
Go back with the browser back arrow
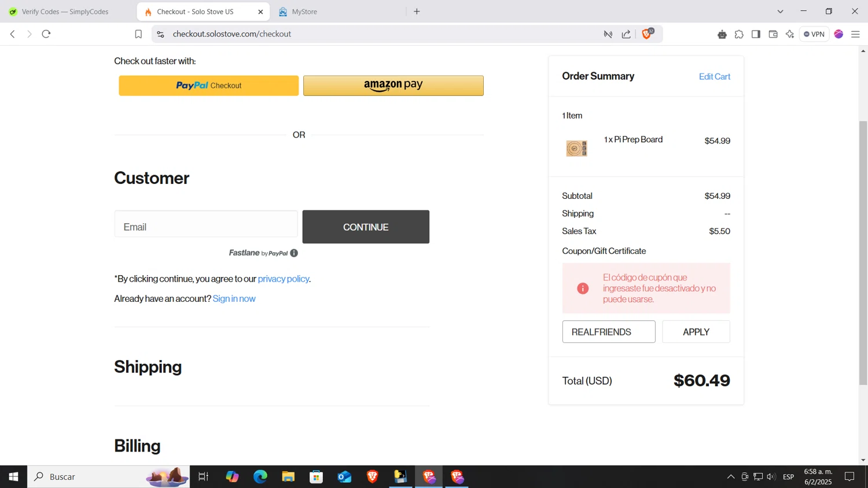pyautogui.click(x=13, y=34)
